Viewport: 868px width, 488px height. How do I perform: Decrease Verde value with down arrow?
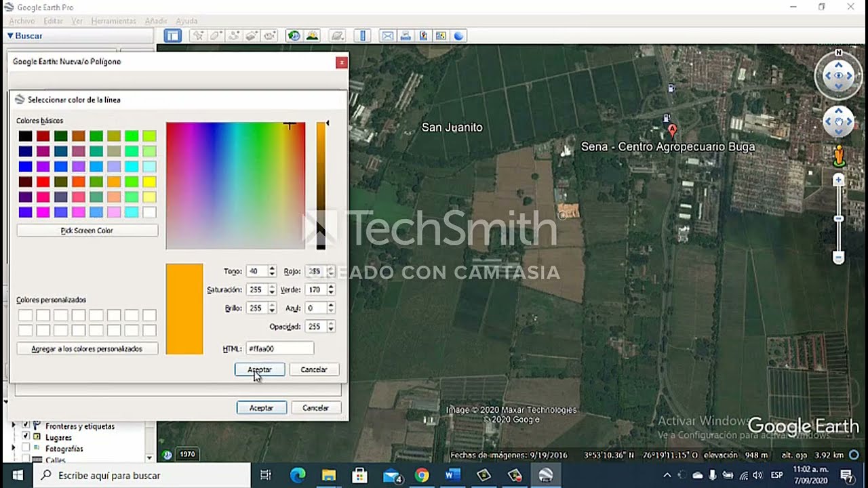[x=331, y=292]
